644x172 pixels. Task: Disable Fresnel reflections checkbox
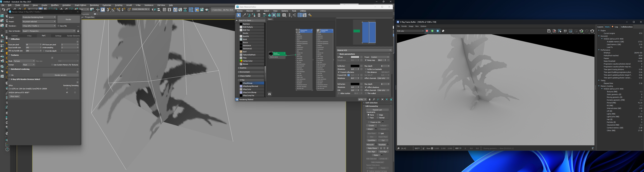pos(339,72)
